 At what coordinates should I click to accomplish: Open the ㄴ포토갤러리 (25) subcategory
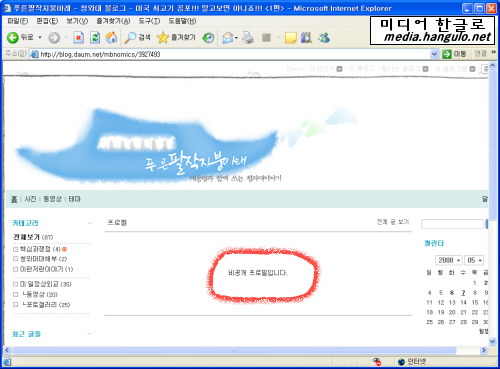[x=46, y=305]
